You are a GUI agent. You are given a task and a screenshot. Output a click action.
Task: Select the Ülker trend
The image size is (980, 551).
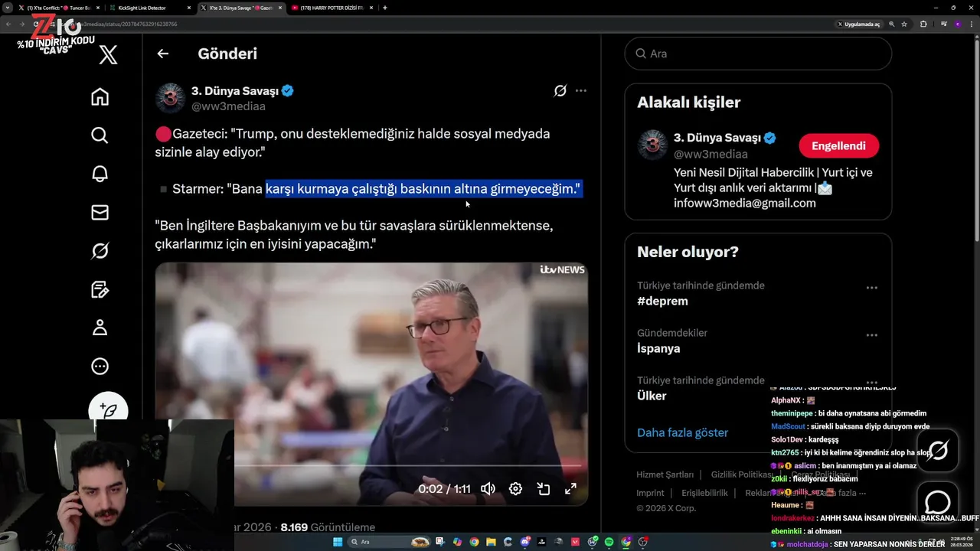pyautogui.click(x=652, y=396)
